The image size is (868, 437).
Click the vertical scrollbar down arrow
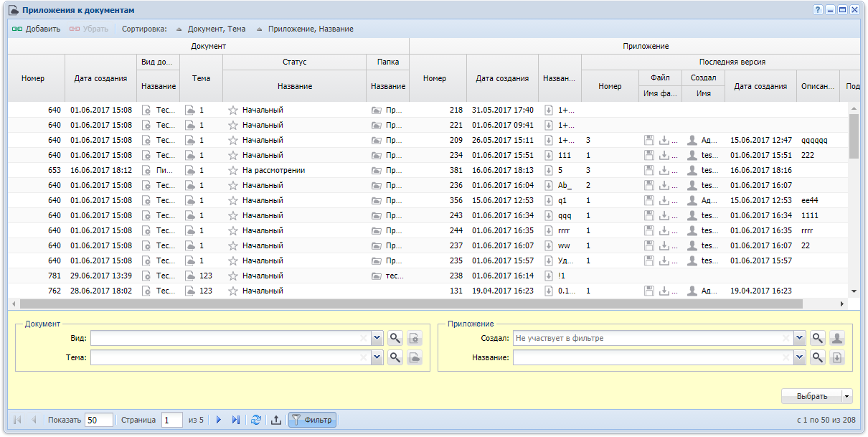point(854,291)
